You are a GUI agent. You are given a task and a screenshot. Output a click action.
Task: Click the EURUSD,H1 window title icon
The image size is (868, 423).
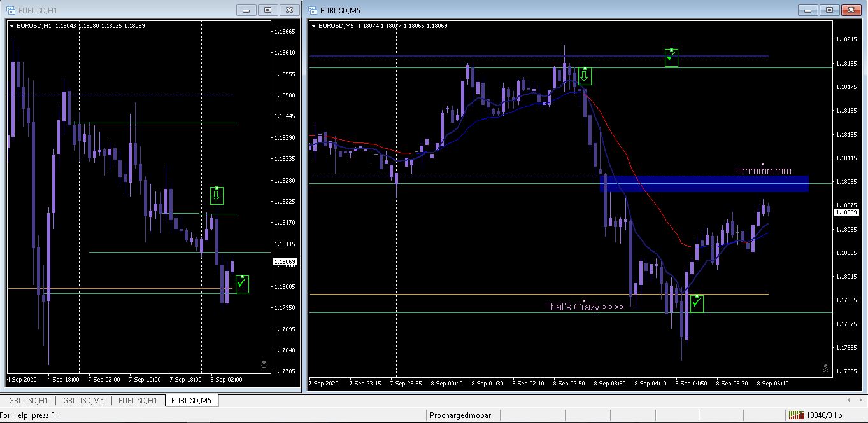[x=10, y=10]
